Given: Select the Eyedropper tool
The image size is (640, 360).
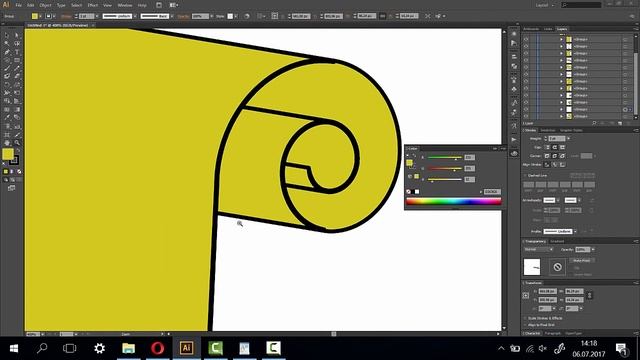Looking at the screenshot, I should click(7, 118).
